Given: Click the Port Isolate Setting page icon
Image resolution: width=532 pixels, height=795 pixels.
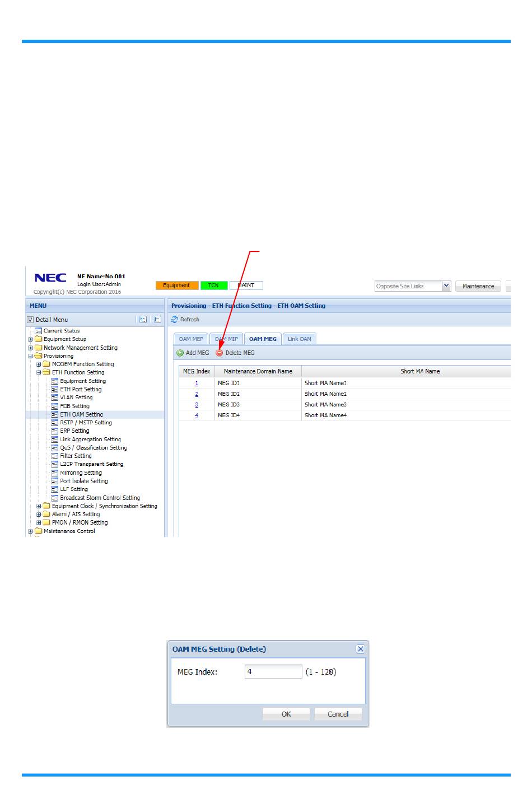Looking at the screenshot, I should click(x=55, y=481).
